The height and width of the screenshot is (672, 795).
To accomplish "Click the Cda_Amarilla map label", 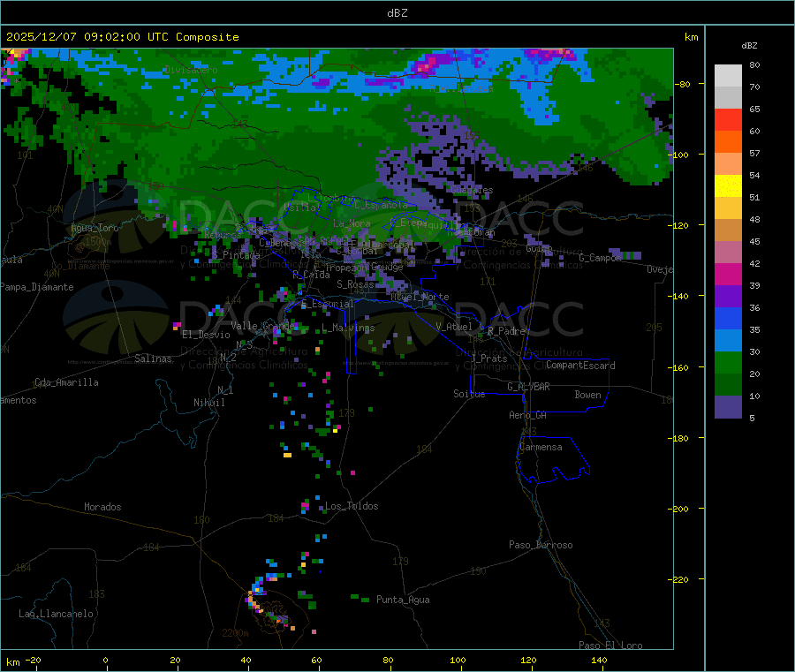I will coord(66,382).
